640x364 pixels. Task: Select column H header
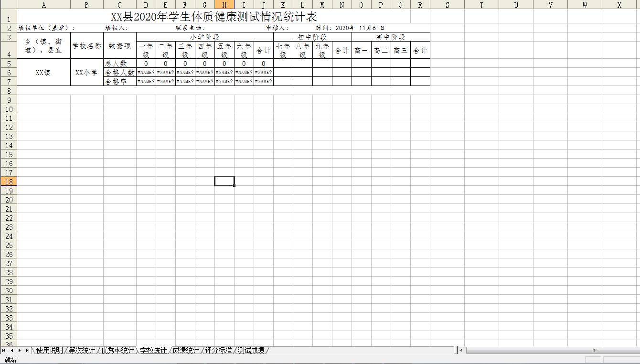[x=224, y=5]
